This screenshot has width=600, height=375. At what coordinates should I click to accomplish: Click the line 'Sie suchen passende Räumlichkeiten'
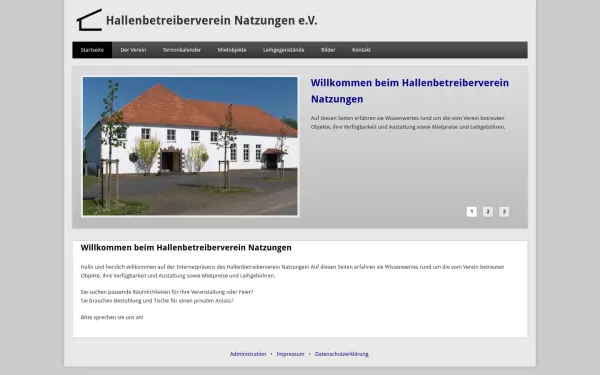tap(167, 292)
